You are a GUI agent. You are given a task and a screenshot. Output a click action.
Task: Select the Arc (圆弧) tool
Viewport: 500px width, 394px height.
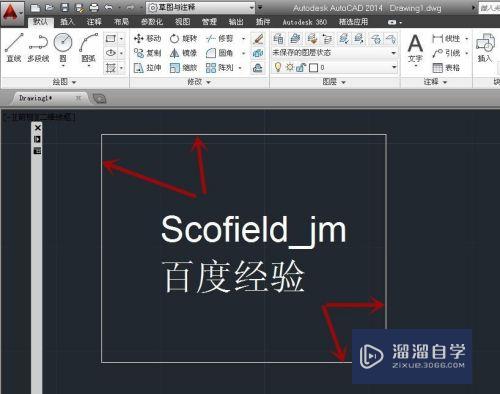[x=89, y=47]
